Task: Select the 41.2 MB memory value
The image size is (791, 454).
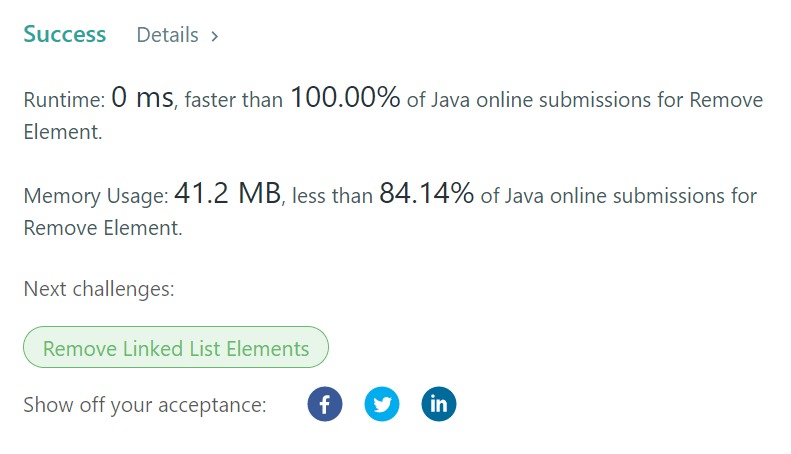Action: coord(227,195)
